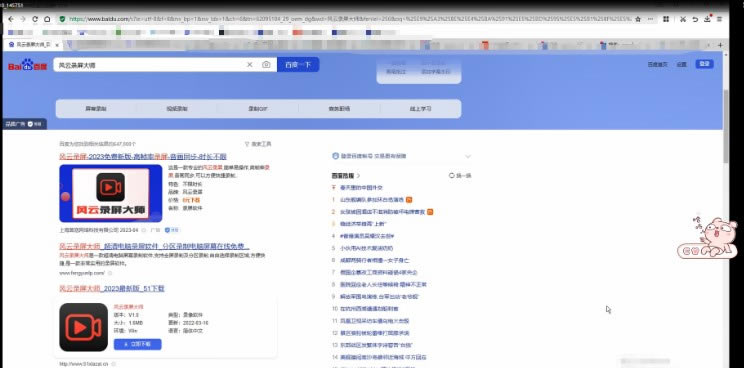This screenshot has width=744, height=368.
Task: Click the blue 保障 shield badge under first result
Action: pos(172,230)
